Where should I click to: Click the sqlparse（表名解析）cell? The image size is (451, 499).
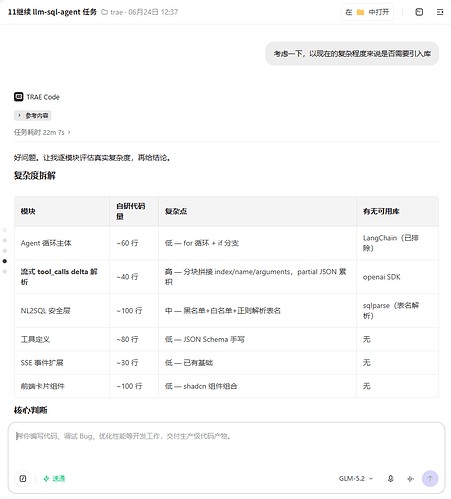tap(397, 311)
